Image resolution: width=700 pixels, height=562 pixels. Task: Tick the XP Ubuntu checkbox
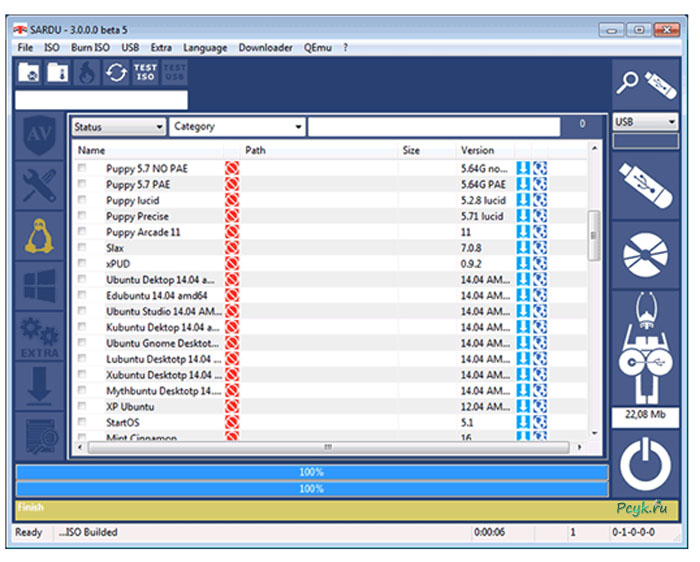pyautogui.click(x=82, y=407)
